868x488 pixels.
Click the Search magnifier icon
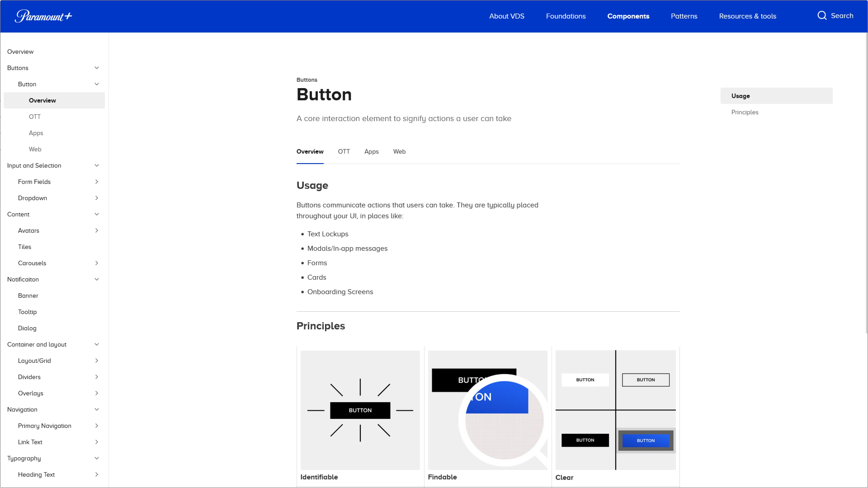pyautogui.click(x=822, y=16)
